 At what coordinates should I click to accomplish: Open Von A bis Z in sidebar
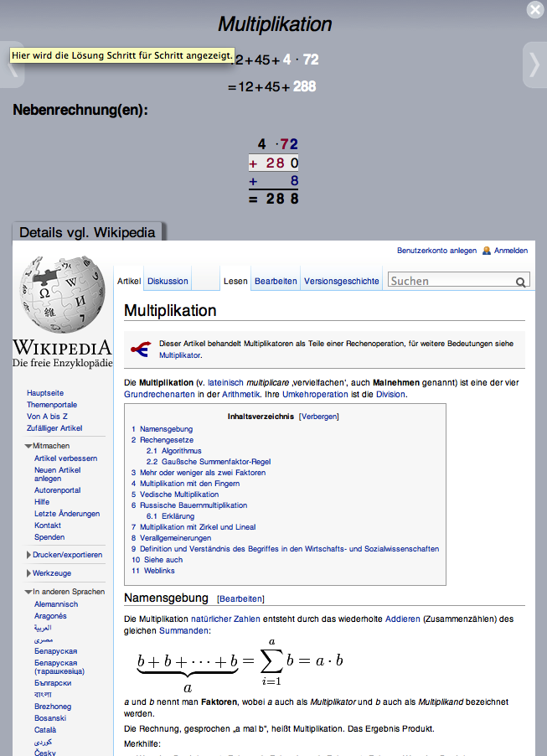coord(47,417)
